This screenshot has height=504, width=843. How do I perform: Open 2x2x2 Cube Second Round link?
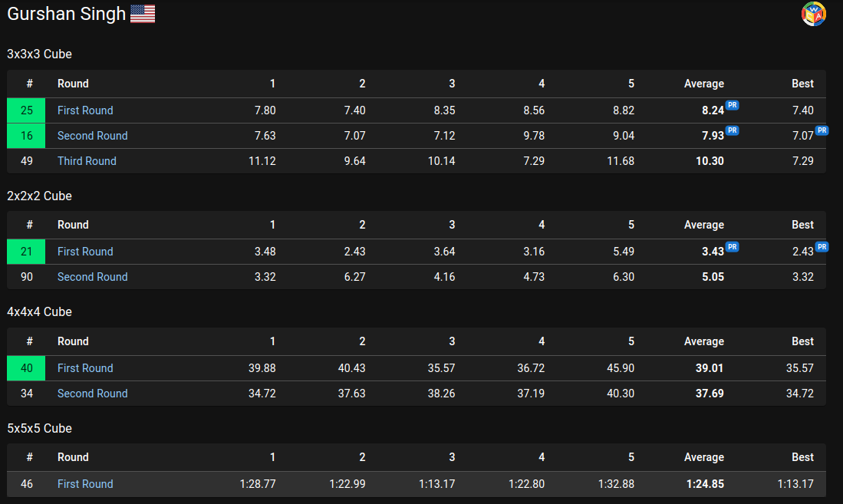(x=93, y=276)
